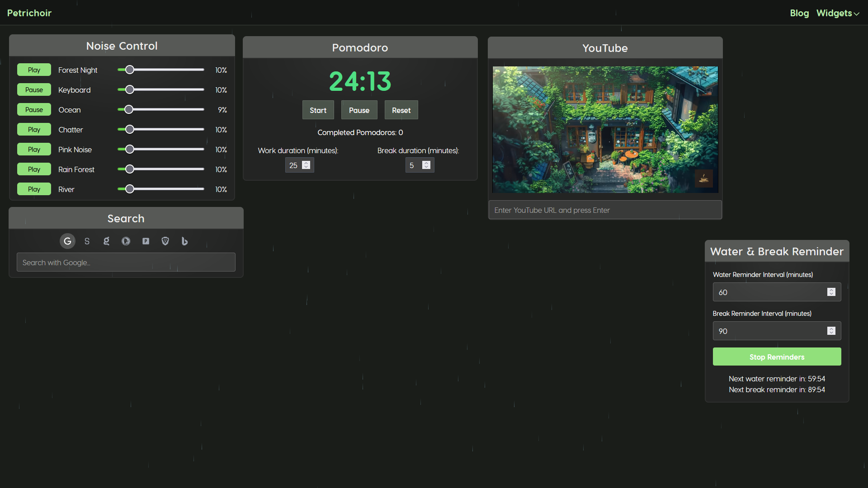Click the Water & Break Reminder header
Screen dimensions: 868x488
click(777, 251)
